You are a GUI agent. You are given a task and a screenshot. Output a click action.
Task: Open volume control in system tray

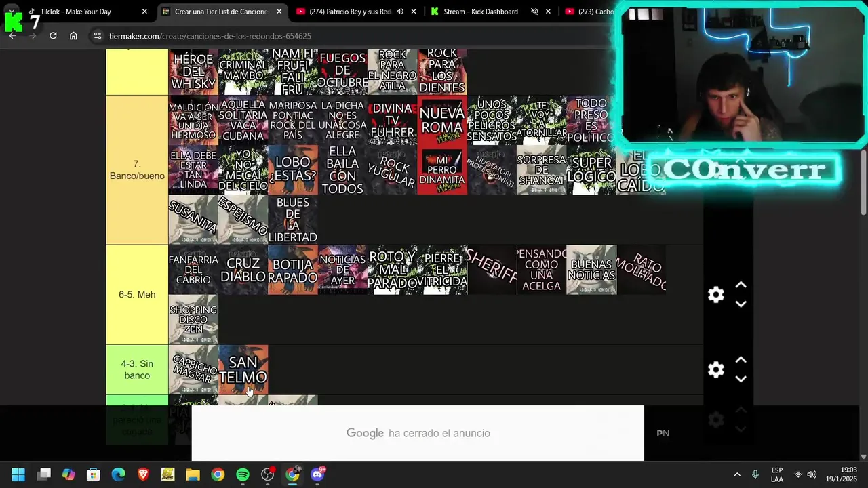click(812, 474)
